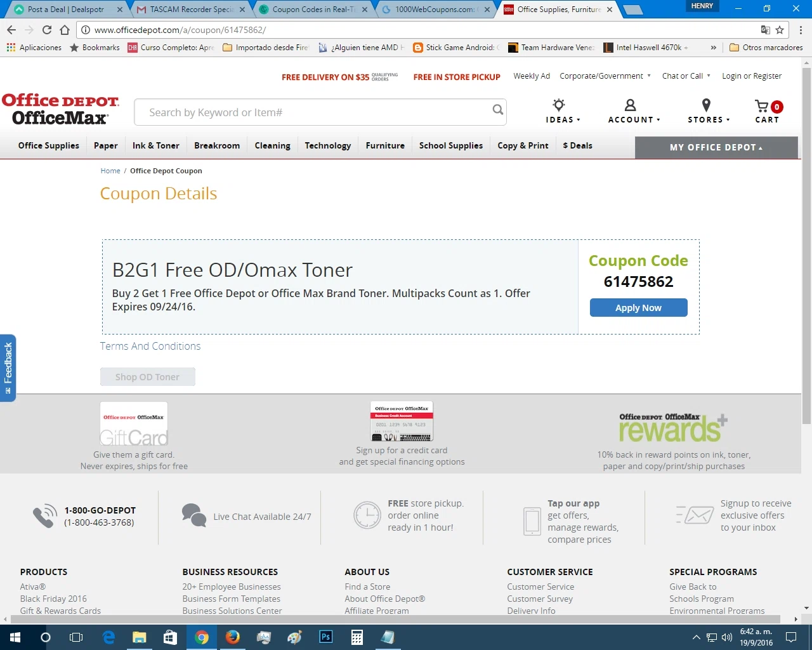Image resolution: width=812 pixels, height=650 pixels.
Task: Switch to Post a Deal tab
Action: pyautogui.click(x=66, y=10)
